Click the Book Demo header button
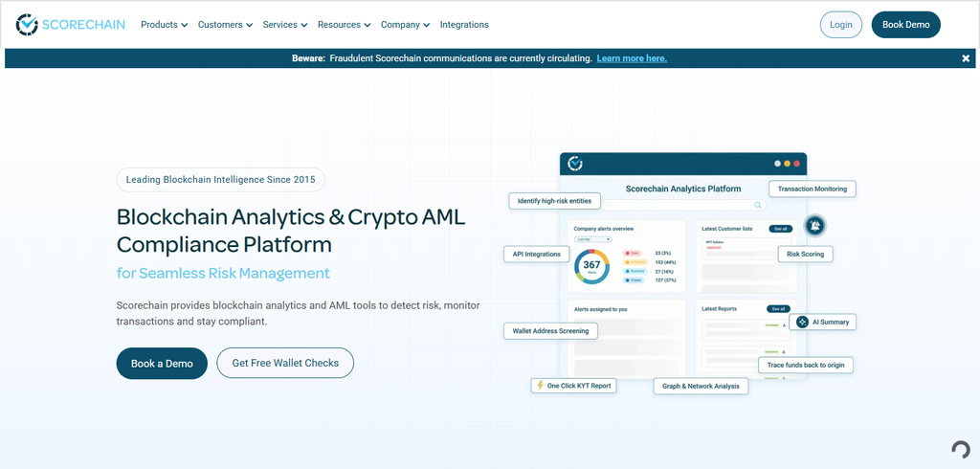 [x=905, y=25]
